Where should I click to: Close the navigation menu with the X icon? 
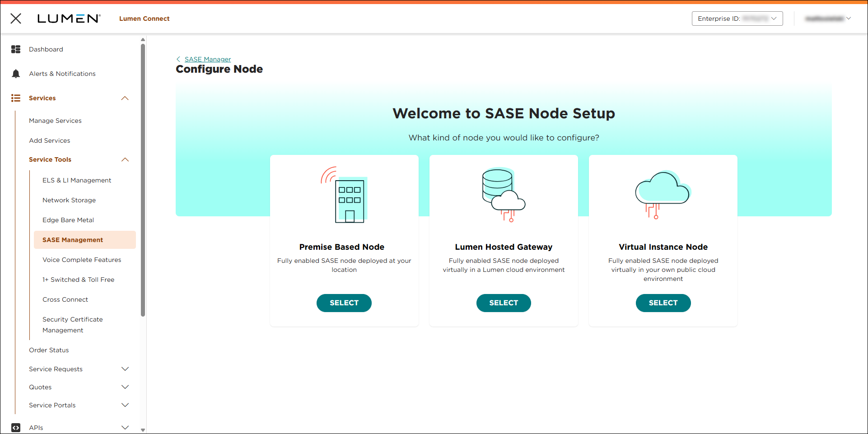click(16, 19)
